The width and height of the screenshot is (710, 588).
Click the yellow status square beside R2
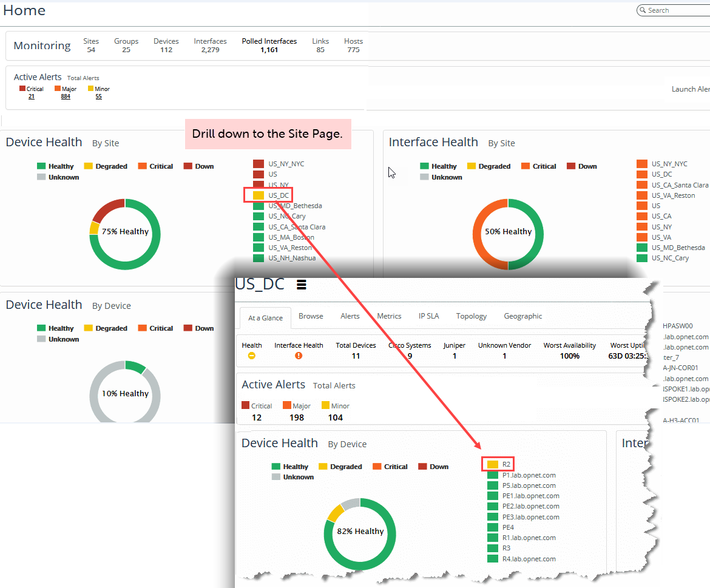[x=493, y=465]
